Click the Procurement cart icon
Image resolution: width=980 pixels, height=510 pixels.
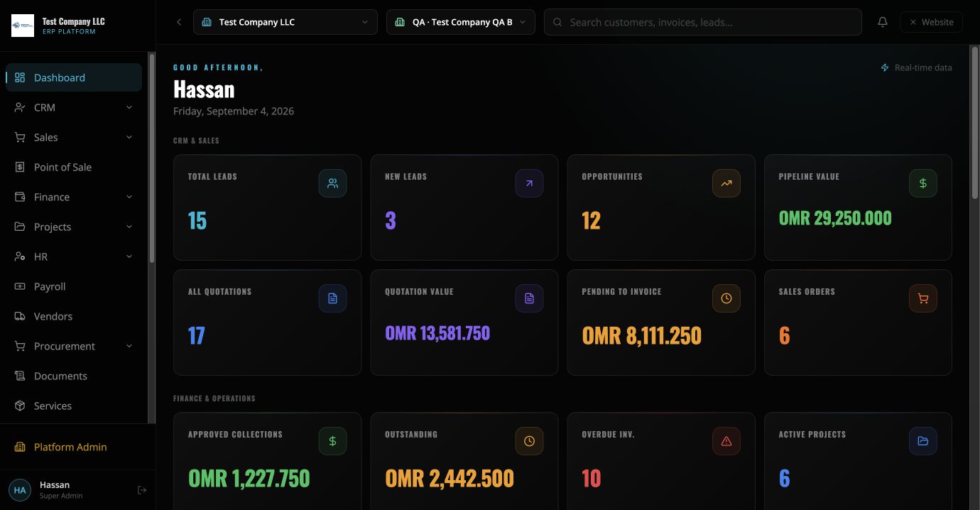pyautogui.click(x=20, y=346)
